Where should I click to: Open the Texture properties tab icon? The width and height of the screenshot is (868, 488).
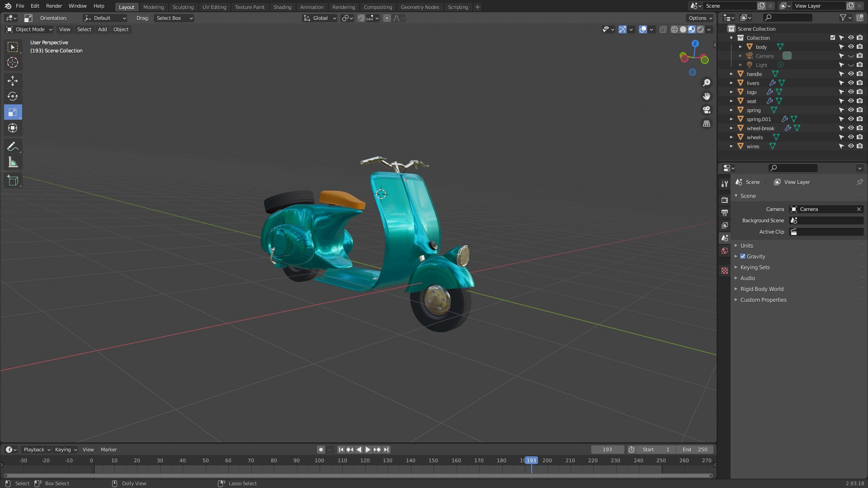(725, 271)
